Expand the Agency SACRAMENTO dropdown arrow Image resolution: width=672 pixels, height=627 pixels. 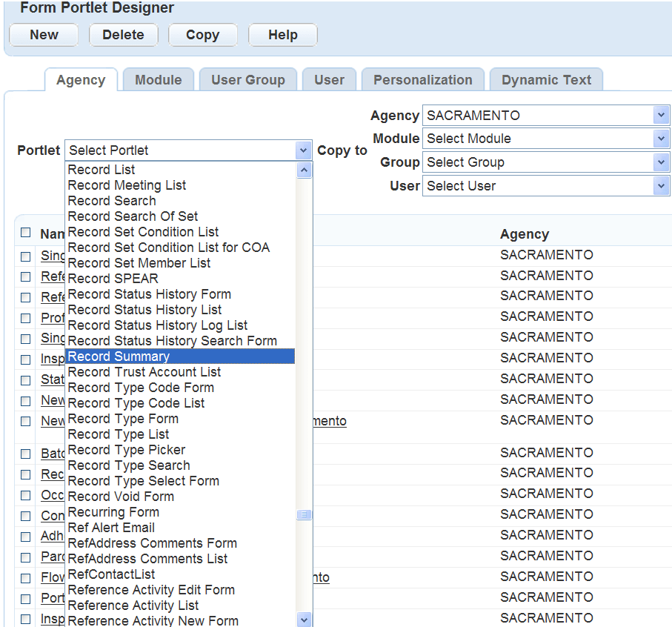(x=661, y=116)
